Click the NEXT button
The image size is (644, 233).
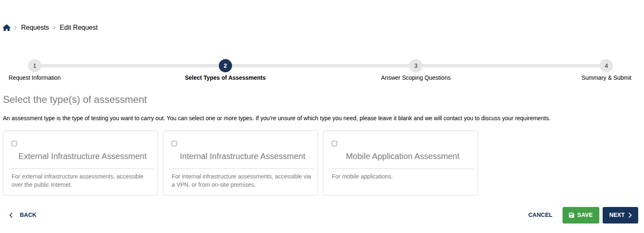point(620,215)
